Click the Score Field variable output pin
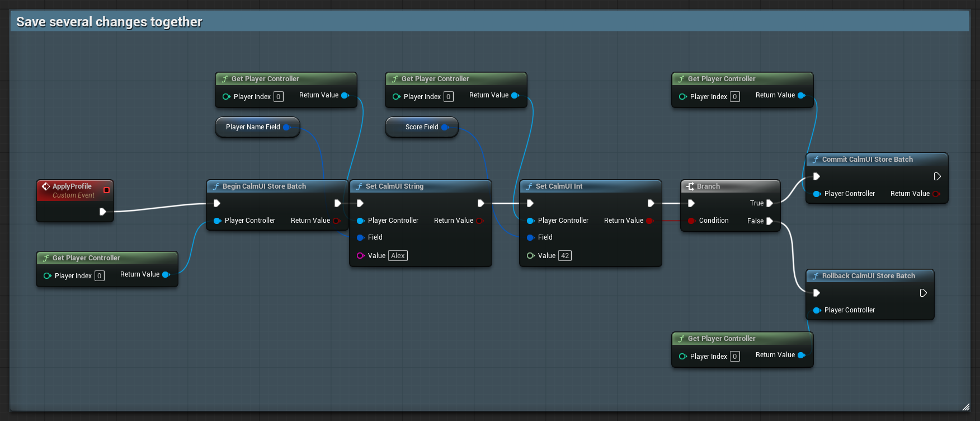Screen dimensions: 980x421 coord(445,127)
